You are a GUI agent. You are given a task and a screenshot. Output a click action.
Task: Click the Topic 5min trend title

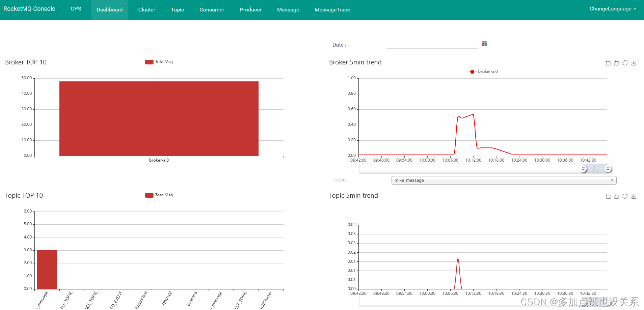coord(353,195)
